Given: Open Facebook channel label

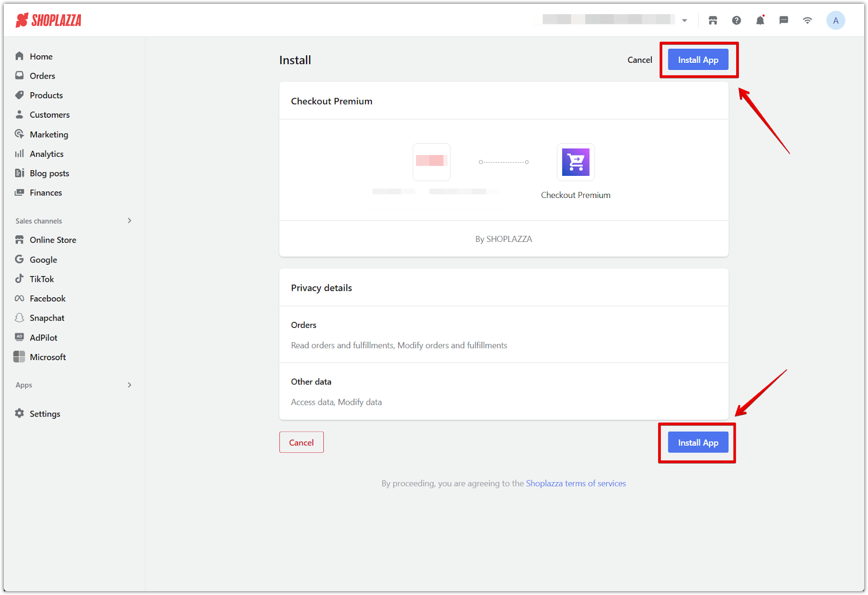Looking at the screenshot, I should click(48, 298).
